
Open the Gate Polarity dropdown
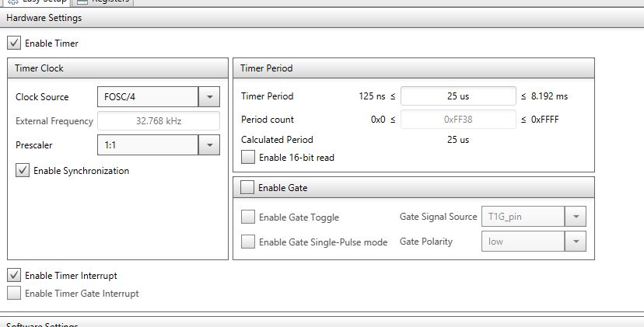(534, 242)
